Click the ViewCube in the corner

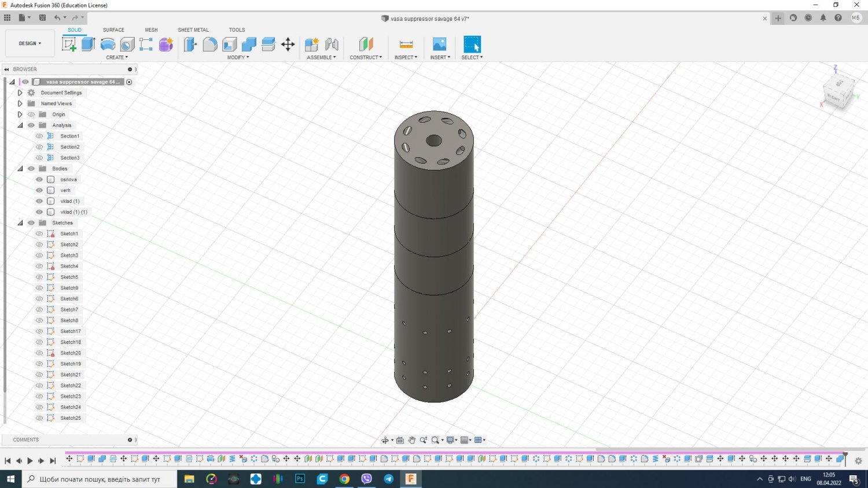coord(838,90)
